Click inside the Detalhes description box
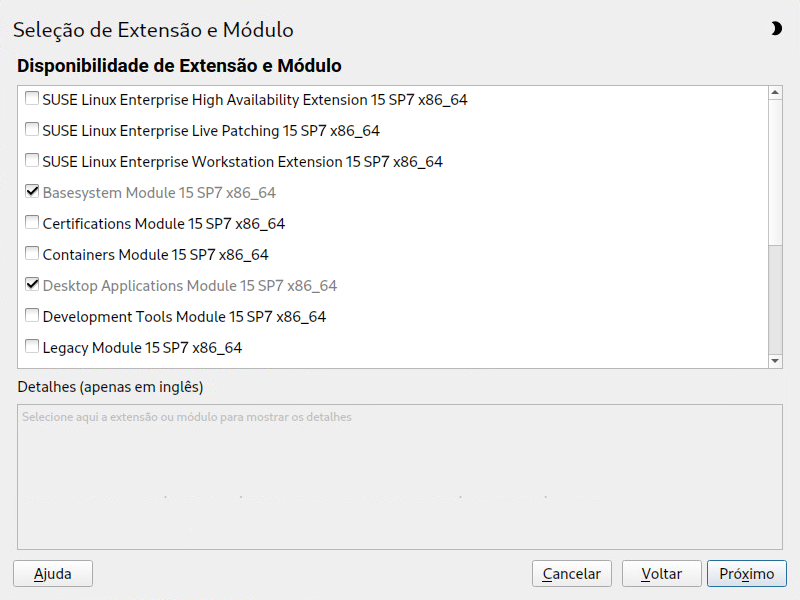Viewport: 800px width, 600px height. tap(399, 476)
